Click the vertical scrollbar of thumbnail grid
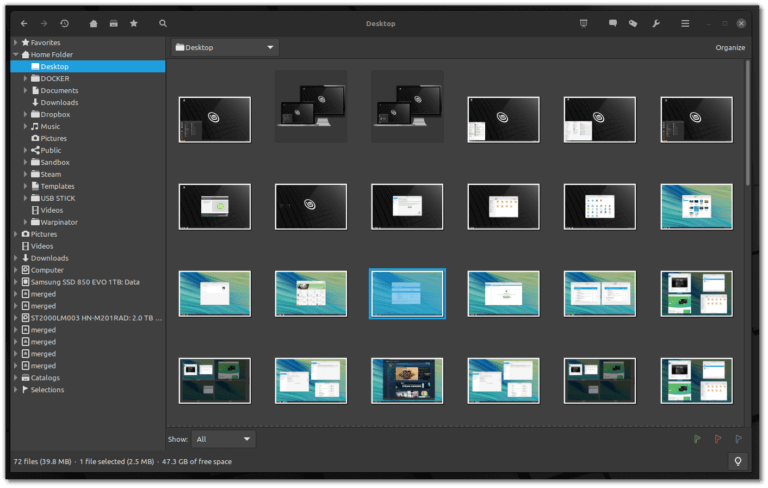The height and width of the screenshot is (488, 768). pyautogui.click(x=747, y=122)
